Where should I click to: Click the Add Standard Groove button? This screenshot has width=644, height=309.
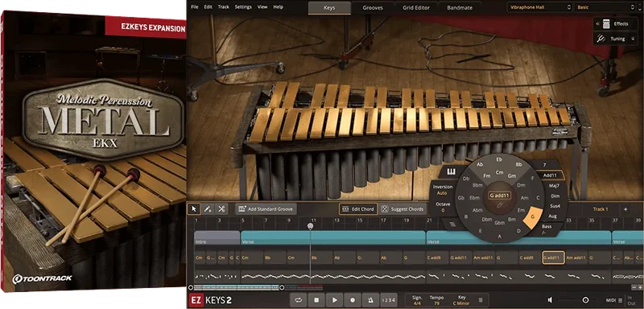(266, 209)
